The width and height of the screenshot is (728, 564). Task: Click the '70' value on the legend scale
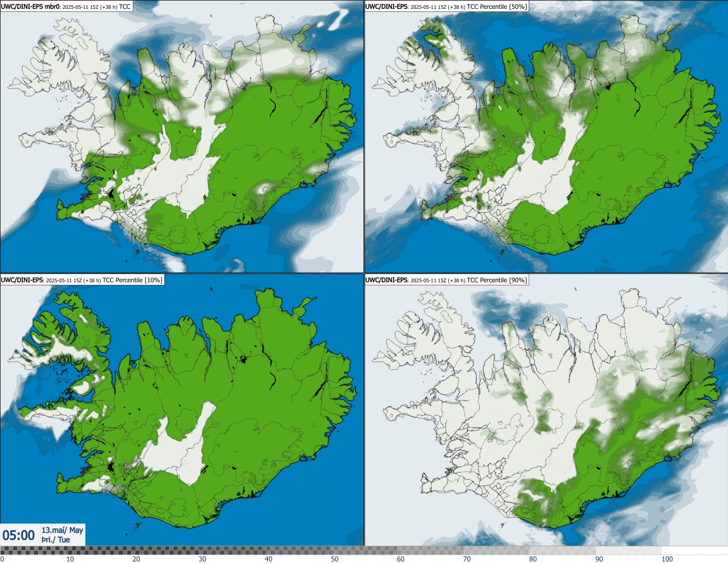pyautogui.click(x=467, y=559)
